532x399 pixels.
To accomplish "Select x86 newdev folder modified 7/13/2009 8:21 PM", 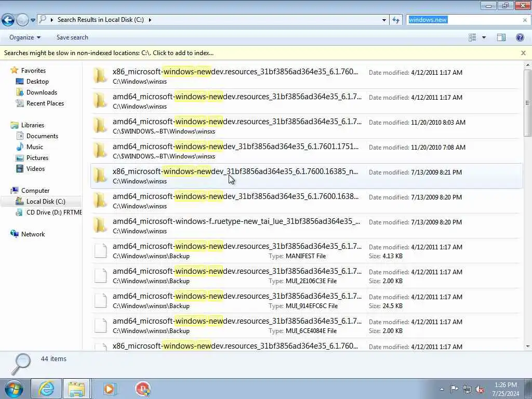I will 307,176.
